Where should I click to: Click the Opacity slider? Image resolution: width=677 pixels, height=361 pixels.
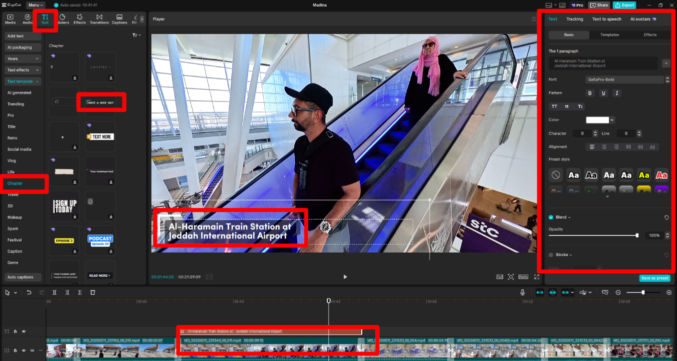tap(594, 235)
